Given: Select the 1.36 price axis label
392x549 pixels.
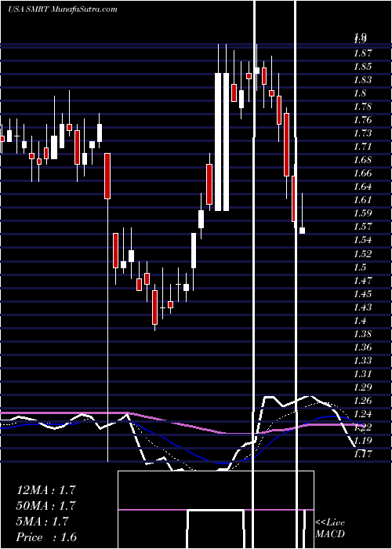Looking at the screenshot, I should click(x=365, y=347).
